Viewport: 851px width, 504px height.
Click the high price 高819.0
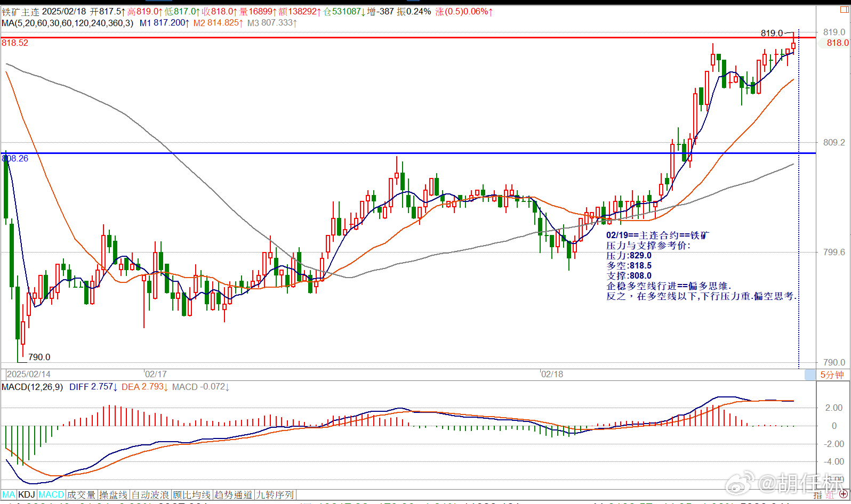click(x=145, y=12)
